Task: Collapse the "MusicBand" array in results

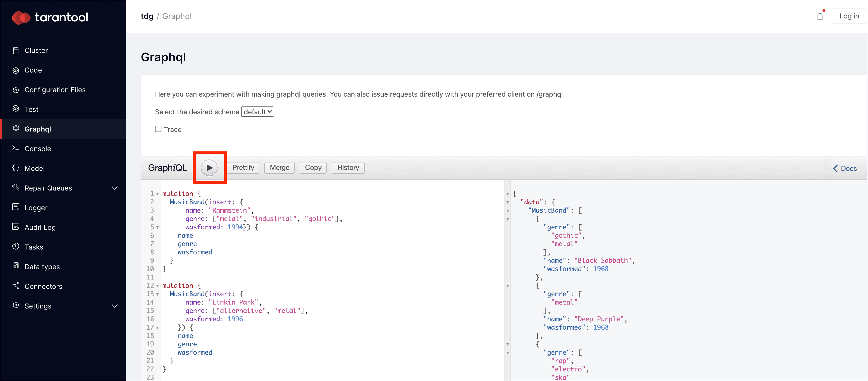Action: pyautogui.click(x=507, y=211)
